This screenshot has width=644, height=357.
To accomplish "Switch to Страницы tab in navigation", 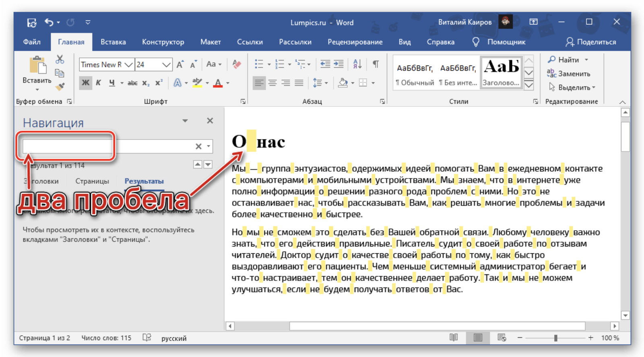I will click(x=92, y=181).
